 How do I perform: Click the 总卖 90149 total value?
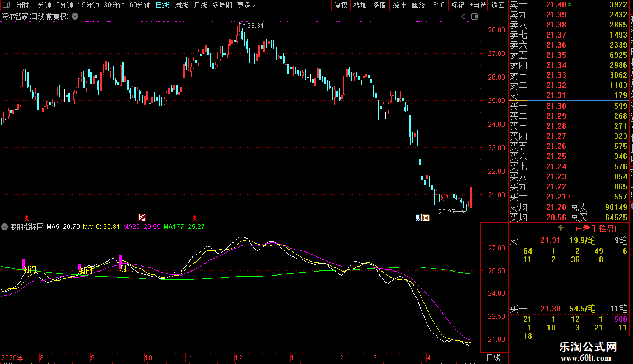click(x=616, y=207)
